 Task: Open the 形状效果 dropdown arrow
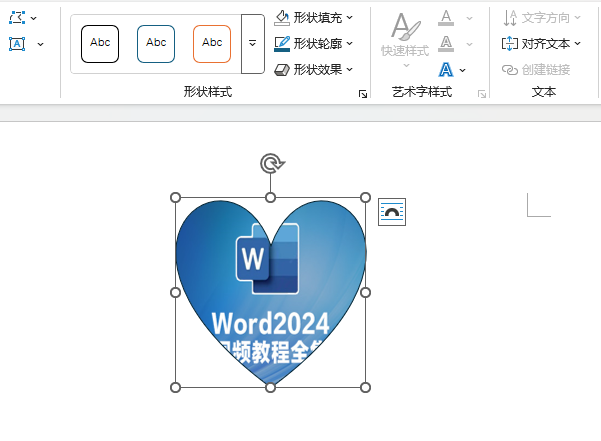pyautogui.click(x=350, y=69)
